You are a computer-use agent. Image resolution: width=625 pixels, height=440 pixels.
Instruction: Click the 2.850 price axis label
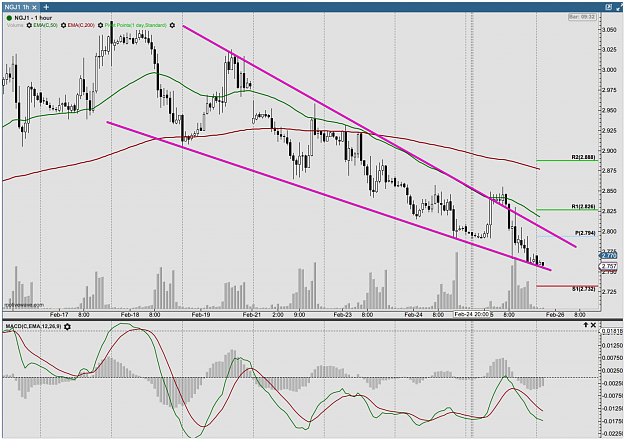coord(610,191)
